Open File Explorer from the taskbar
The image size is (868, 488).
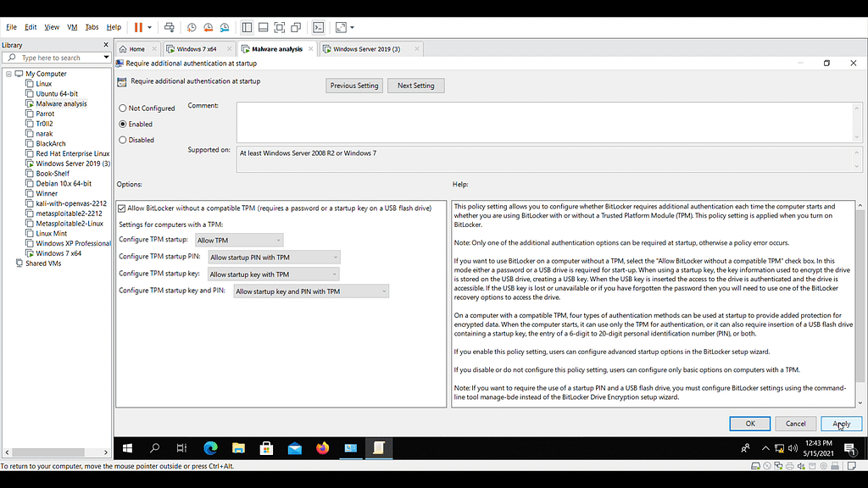click(x=238, y=448)
